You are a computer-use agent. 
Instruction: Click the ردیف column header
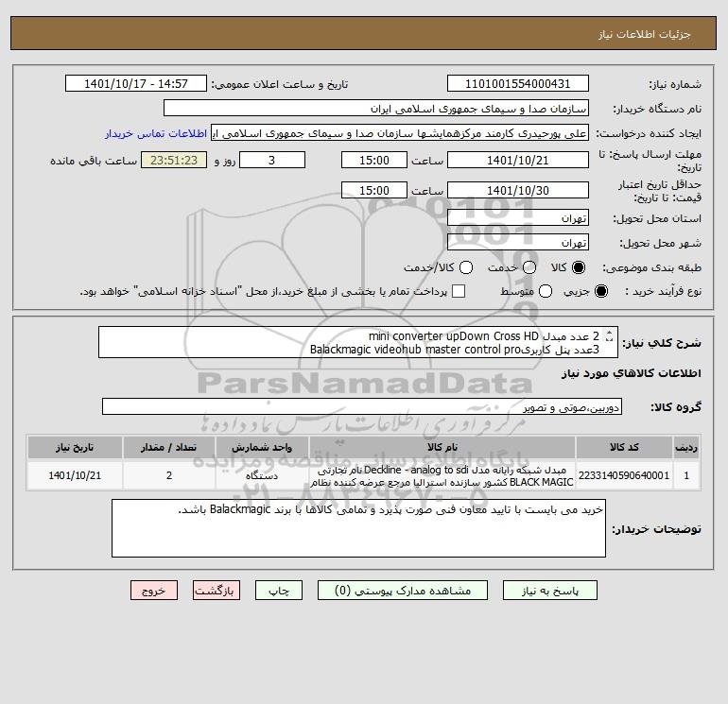686,447
